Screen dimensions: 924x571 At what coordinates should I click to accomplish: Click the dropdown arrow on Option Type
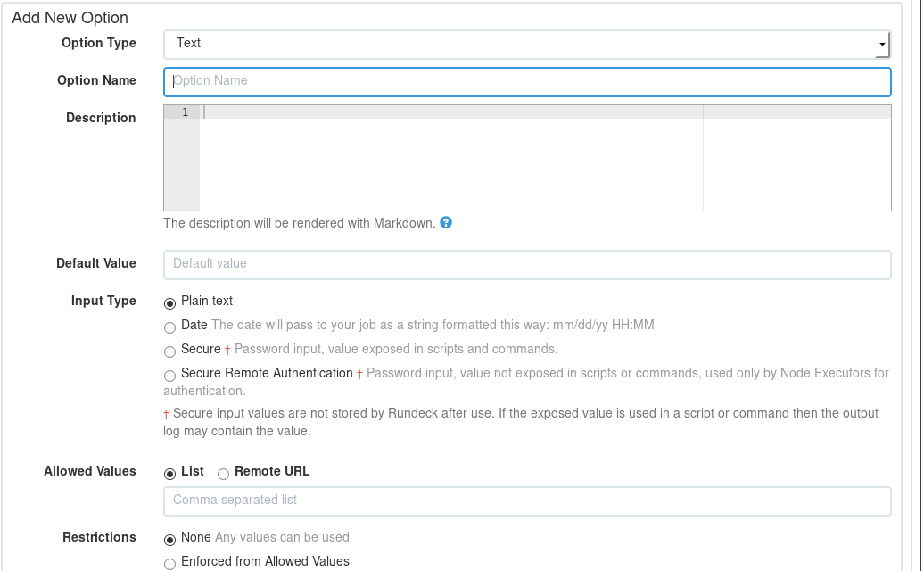(x=881, y=44)
